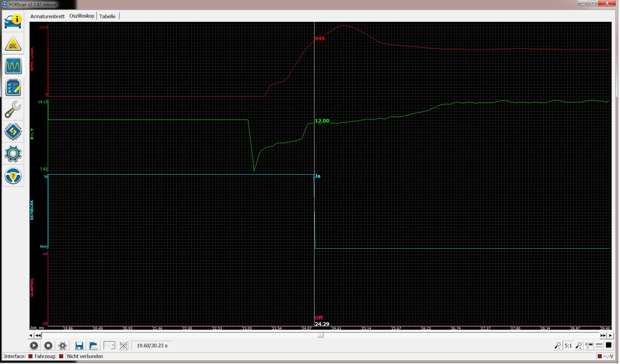
Task: Open a saved log file
Action: [93, 346]
